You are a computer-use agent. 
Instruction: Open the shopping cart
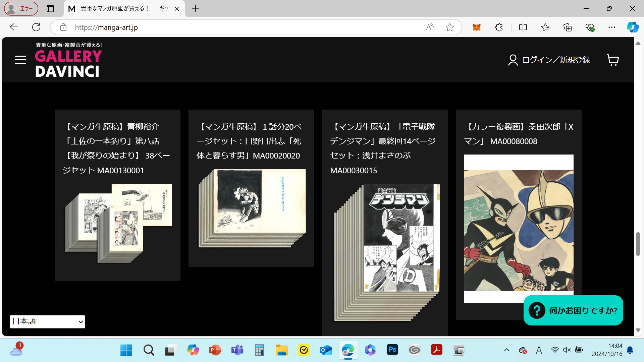coord(613,60)
